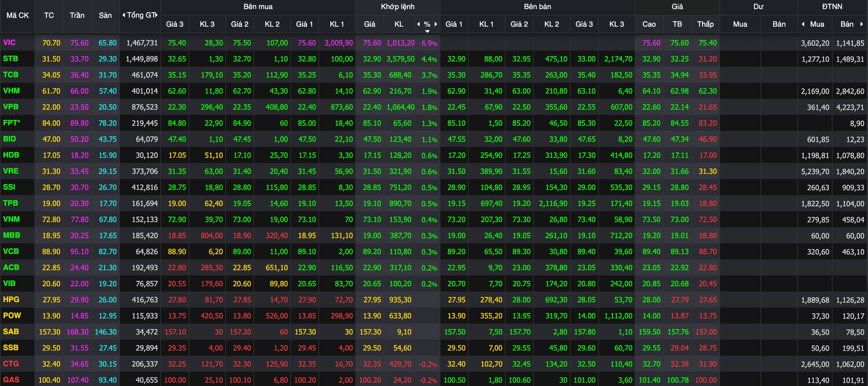
Task: Sort by TC reference price header
Action: (x=49, y=15)
